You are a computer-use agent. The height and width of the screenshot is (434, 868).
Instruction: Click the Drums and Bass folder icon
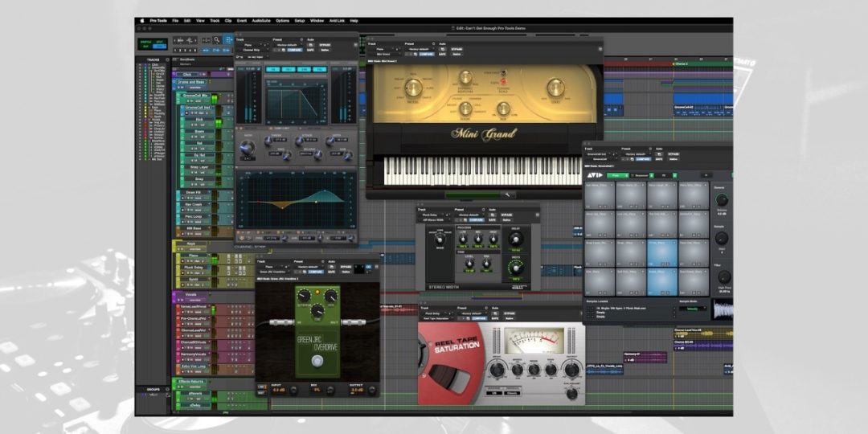174,82
